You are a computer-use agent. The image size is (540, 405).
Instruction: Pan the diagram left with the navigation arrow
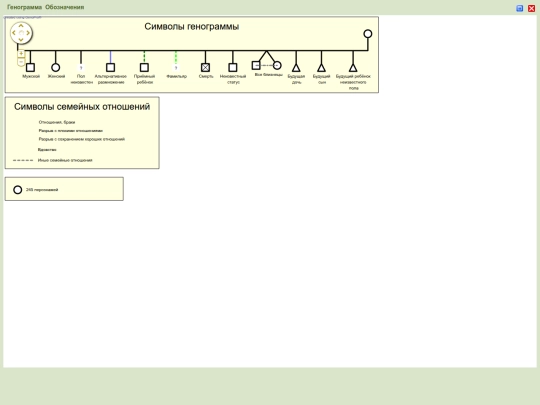pyautogui.click(x=14, y=33)
